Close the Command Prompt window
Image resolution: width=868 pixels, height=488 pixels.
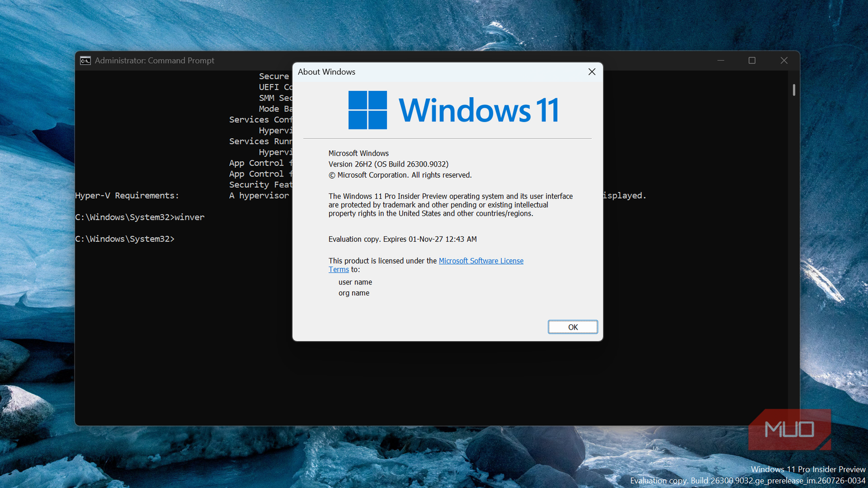[x=784, y=60]
